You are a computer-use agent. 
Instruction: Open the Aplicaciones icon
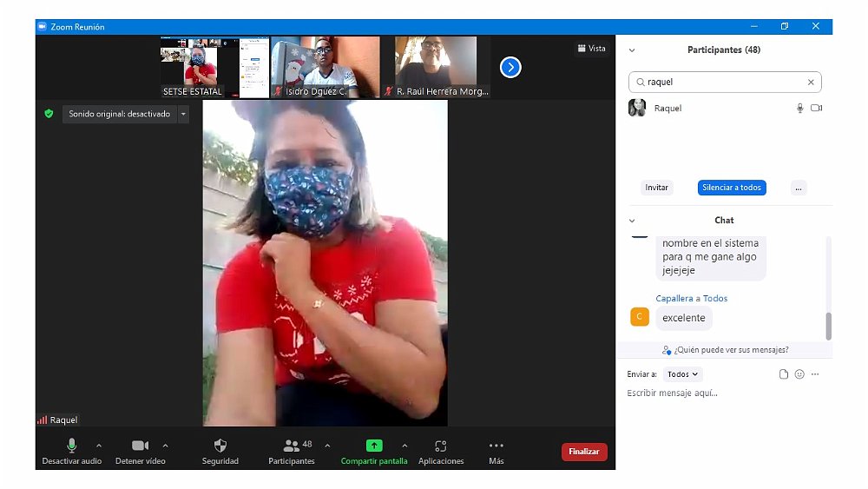(441, 446)
